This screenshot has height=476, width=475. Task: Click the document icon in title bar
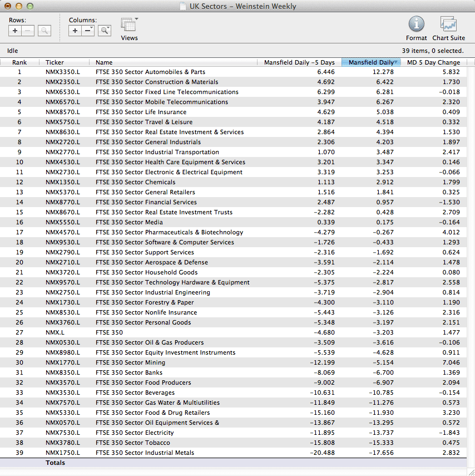(183, 7)
